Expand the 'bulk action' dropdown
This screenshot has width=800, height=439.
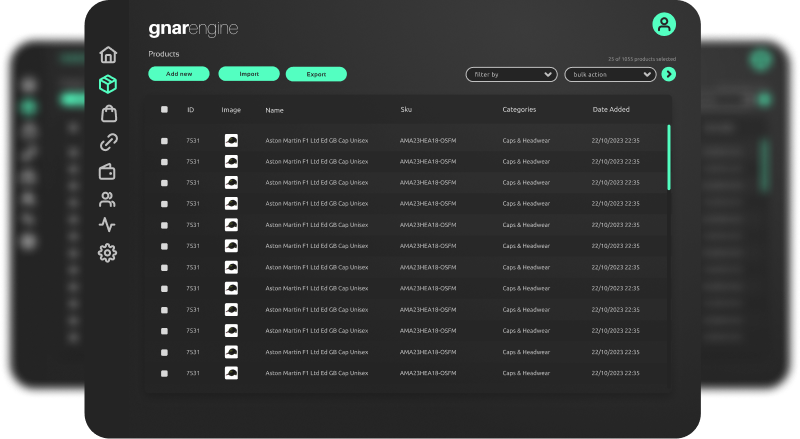(610, 74)
